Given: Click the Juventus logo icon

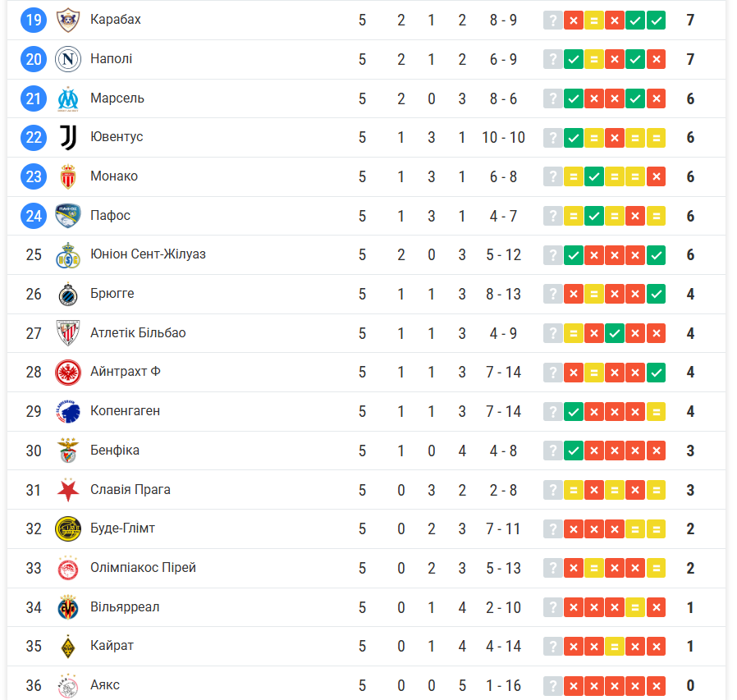Looking at the screenshot, I should point(67,137).
